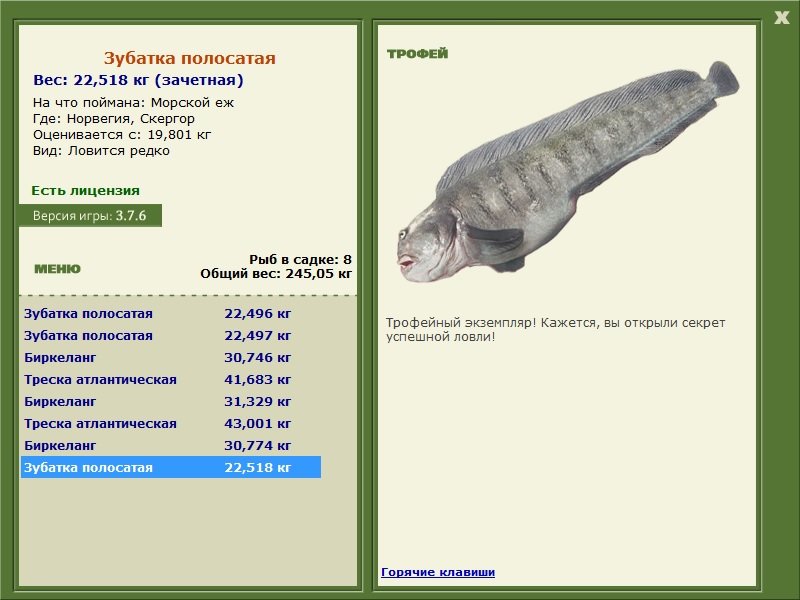The width and height of the screenshot is (800, 600).
Task: Click the striped wolffish trophy image
Action: pos(567,172)
